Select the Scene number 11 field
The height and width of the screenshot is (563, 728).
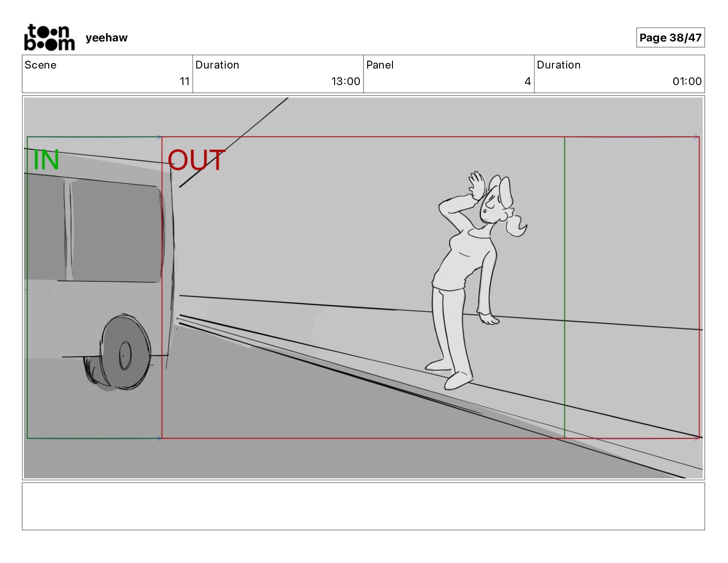(x=108, y=74)
